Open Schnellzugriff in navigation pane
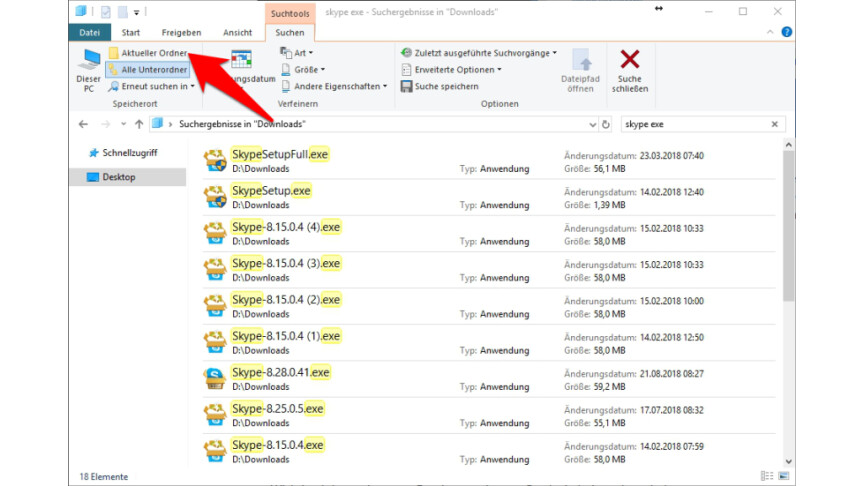Image resolution: width=864 pixels, height=486 pixels. [x=124, y=153]
